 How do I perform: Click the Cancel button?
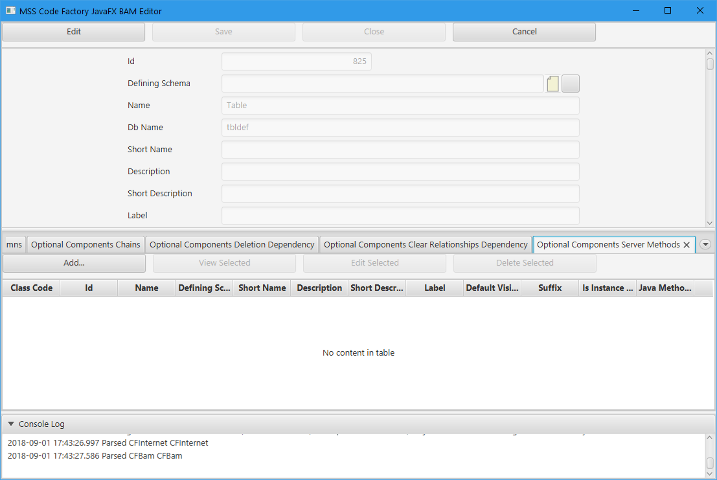click(524, 31)
